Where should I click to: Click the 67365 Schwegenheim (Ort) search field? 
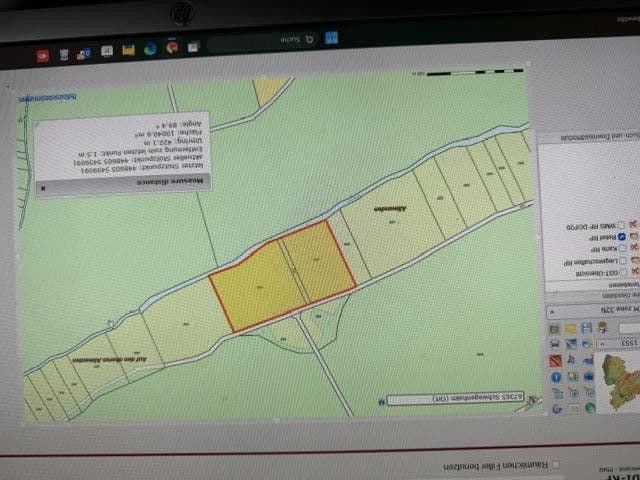coord(455,398)
